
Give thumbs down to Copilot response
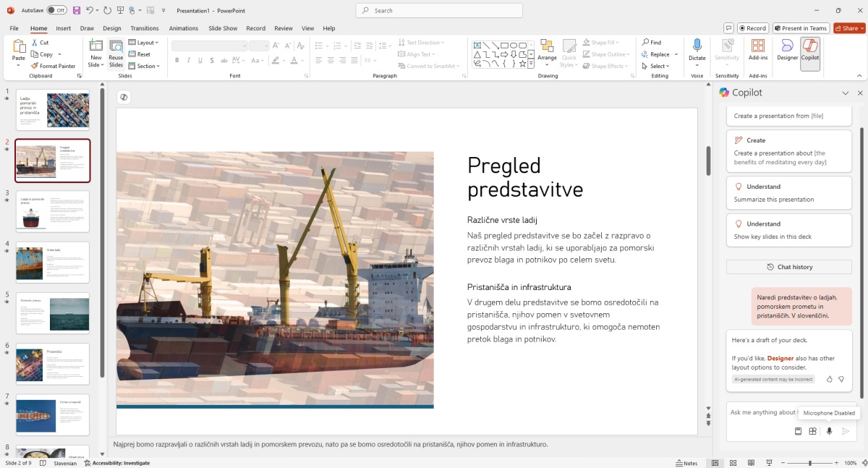point(841,379)
